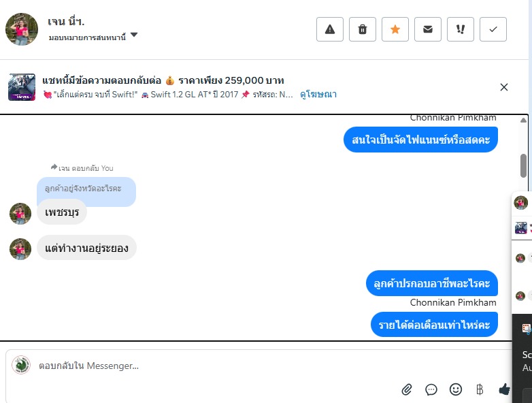The image size is (532, 403).
Task: Click the quoted ลูกค้าอยู่จังหวัดอะไรคะ reply bubble
Action: 86,189
